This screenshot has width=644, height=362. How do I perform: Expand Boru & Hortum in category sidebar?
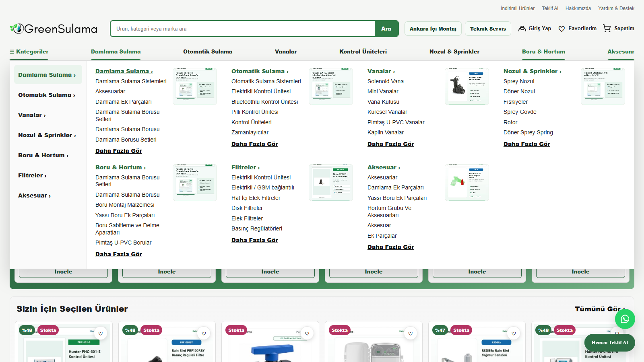(48, 155)
